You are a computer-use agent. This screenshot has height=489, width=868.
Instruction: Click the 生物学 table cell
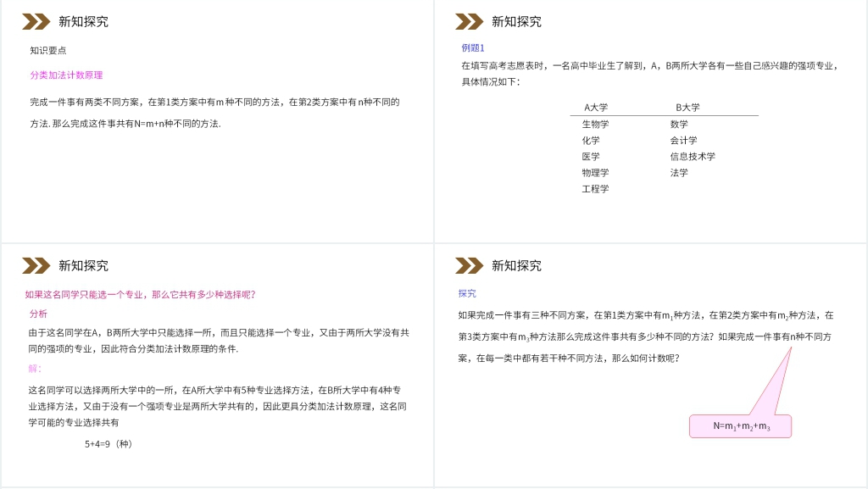(595, 125)
